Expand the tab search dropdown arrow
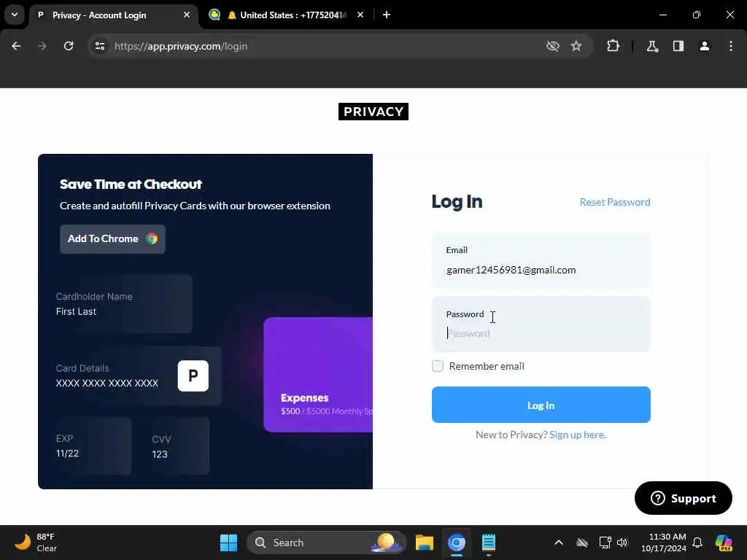 (x=15, y=15)
